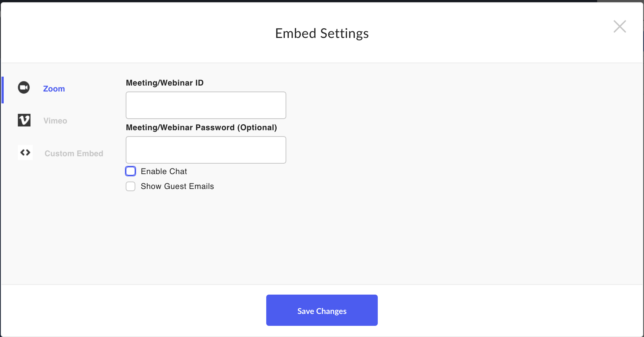Open the Custom Embed tab
The height and width of the screenshot is (337, 644).
74,154
